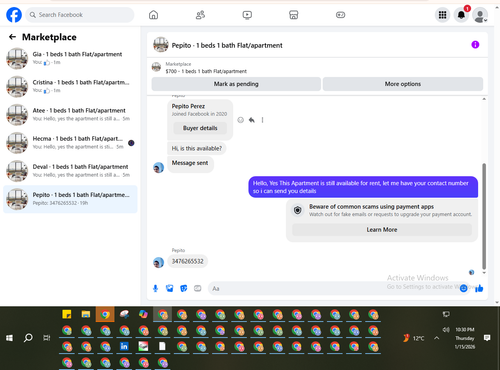This screenshot has height=370, width=500.
Task: Open the Deval conversation
Action: click(70, 171)
